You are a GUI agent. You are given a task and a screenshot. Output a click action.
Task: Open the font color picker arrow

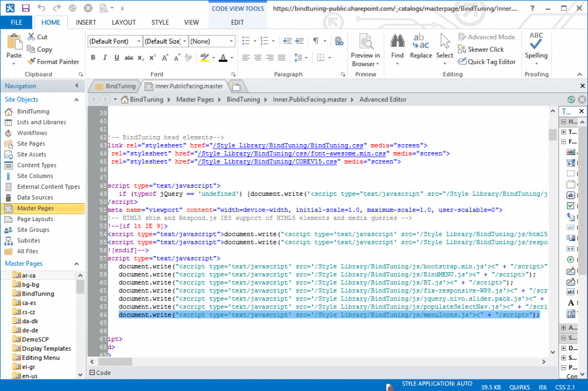(x=231, y=58)
